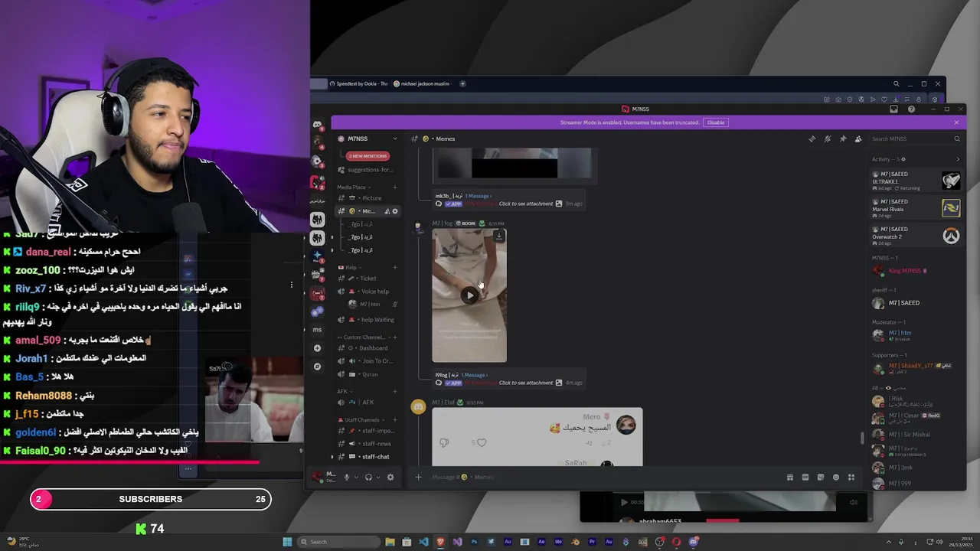
Task: Expand threads under staff-chat channel
Action: tap(332, 457)
